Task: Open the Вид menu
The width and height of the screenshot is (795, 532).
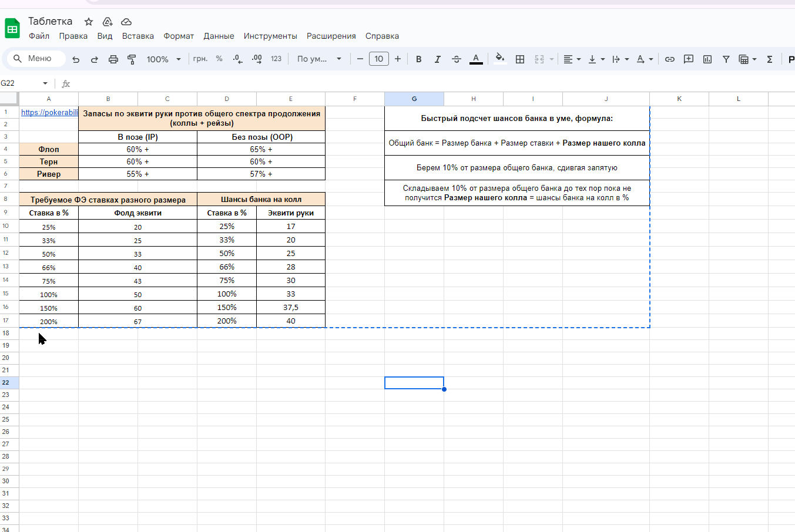Action: [105, 36]
